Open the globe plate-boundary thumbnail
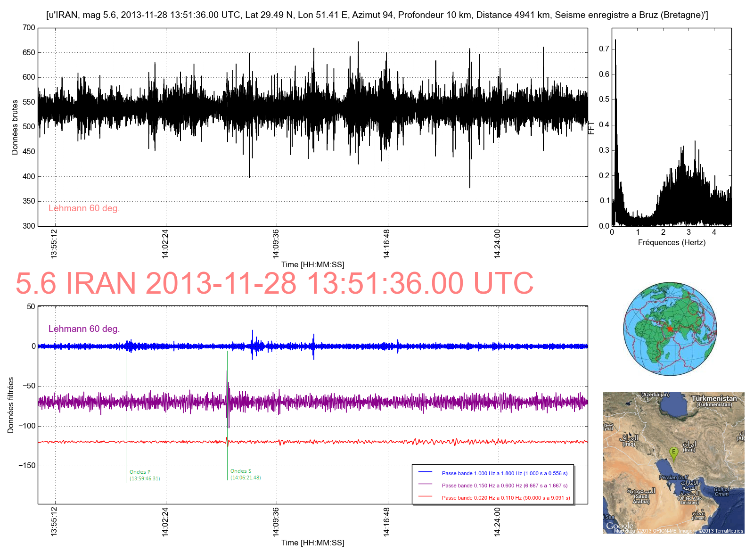 pos(670,329)
